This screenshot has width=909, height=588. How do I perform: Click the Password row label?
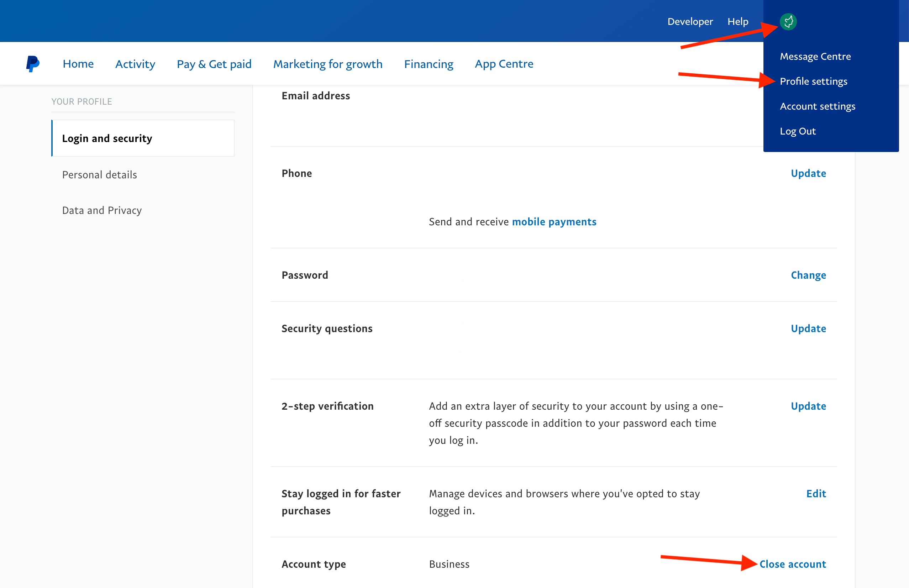[305, 275]
